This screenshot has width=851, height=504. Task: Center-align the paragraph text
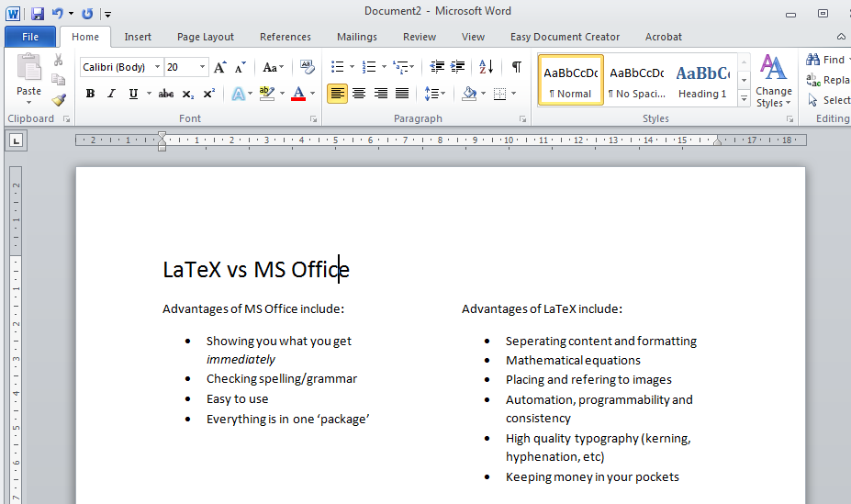359,94
